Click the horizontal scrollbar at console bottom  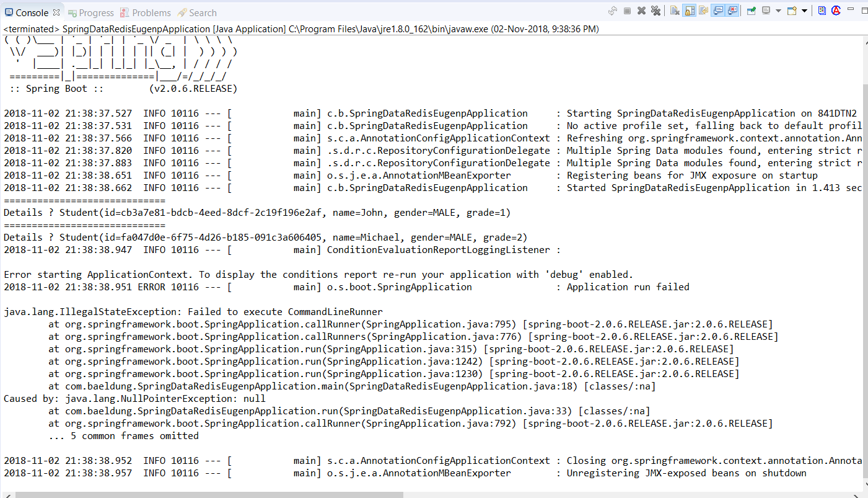pyautogui.click(x=209, y=494)
